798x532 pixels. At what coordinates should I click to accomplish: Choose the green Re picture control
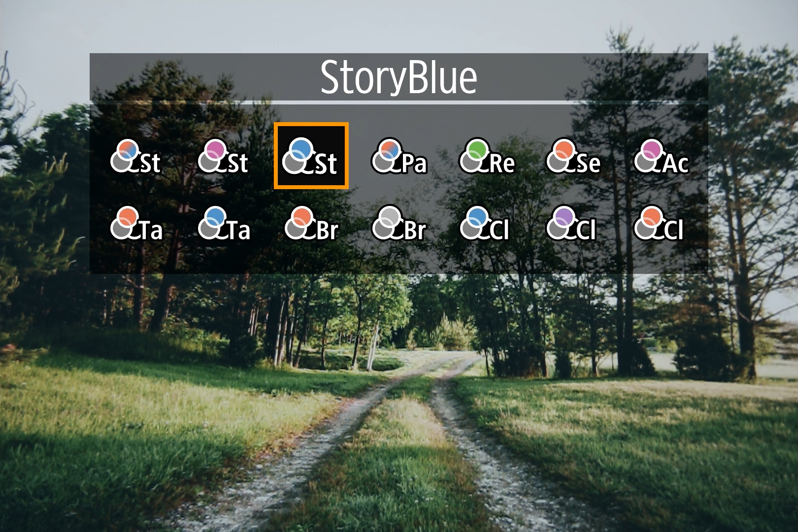click(x=487, y=157)
